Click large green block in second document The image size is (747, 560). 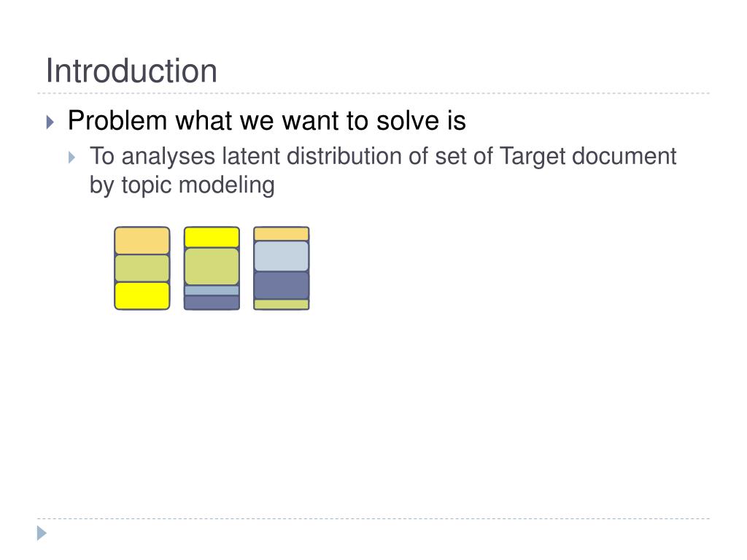(212, 267)
